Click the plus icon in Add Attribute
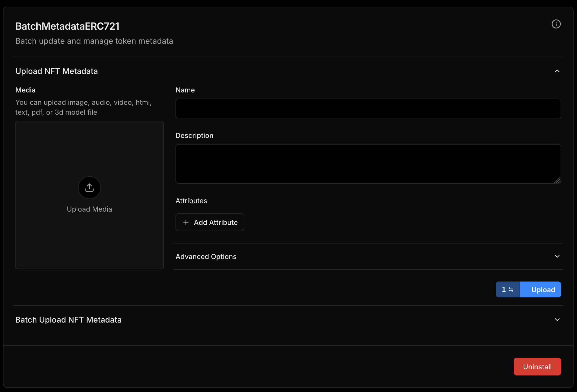Viewport: 577px width, 392px height. click(186, 222)
